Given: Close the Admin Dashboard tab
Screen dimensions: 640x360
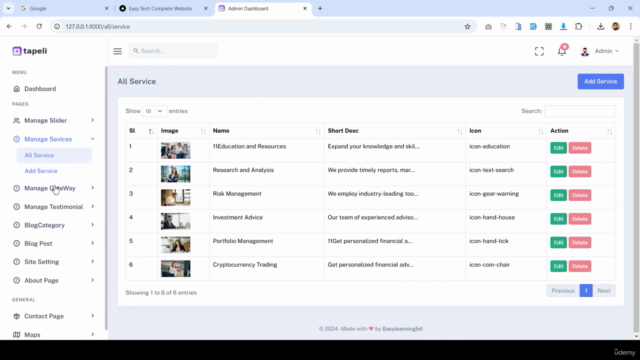Looking at the screenshot, I should (304, 8).
